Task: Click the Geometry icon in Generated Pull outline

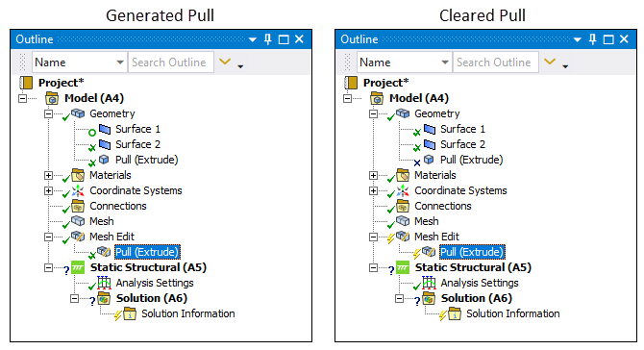Action: [78, 113]
